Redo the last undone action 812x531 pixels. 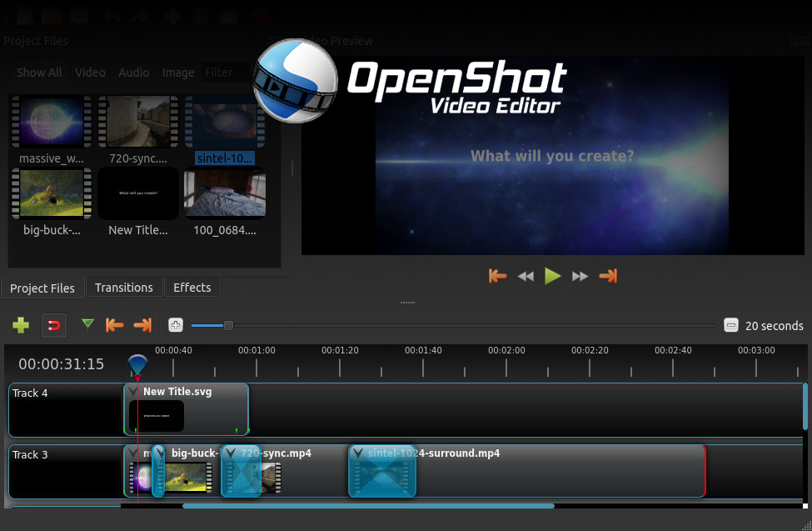point(140,17)
